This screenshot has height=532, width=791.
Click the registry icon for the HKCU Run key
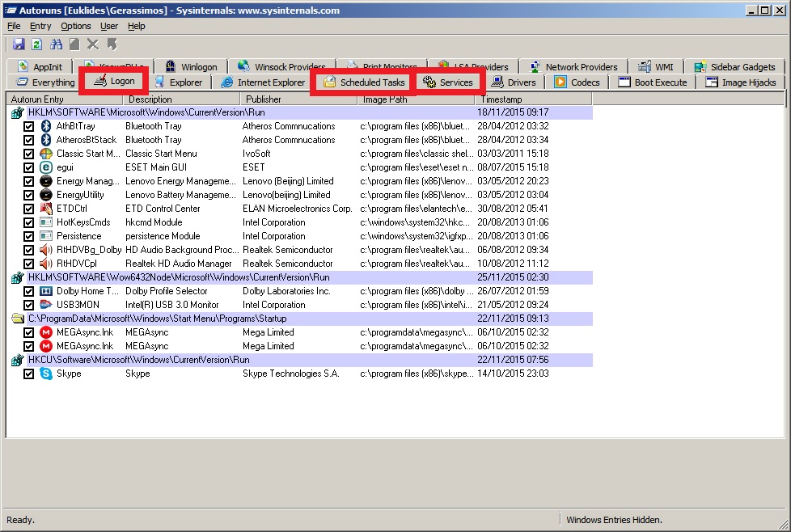click(x=18, y=360)
